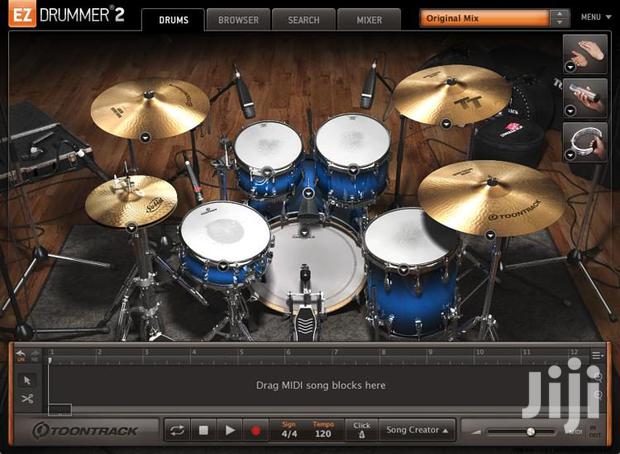Open the Menu in the top right
Screen dimensions: 620x454
(596, 17)
